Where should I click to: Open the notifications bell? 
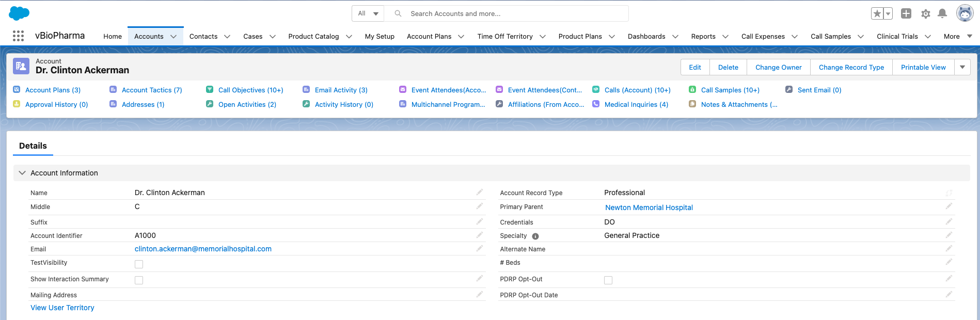tap(942, 14)
